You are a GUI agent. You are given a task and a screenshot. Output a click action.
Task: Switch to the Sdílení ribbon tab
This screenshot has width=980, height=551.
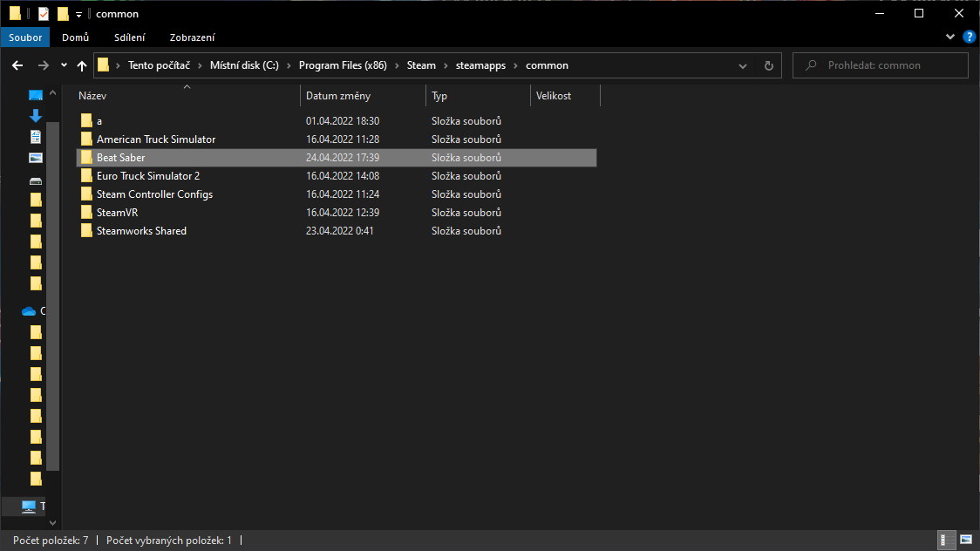click(129, 37)
